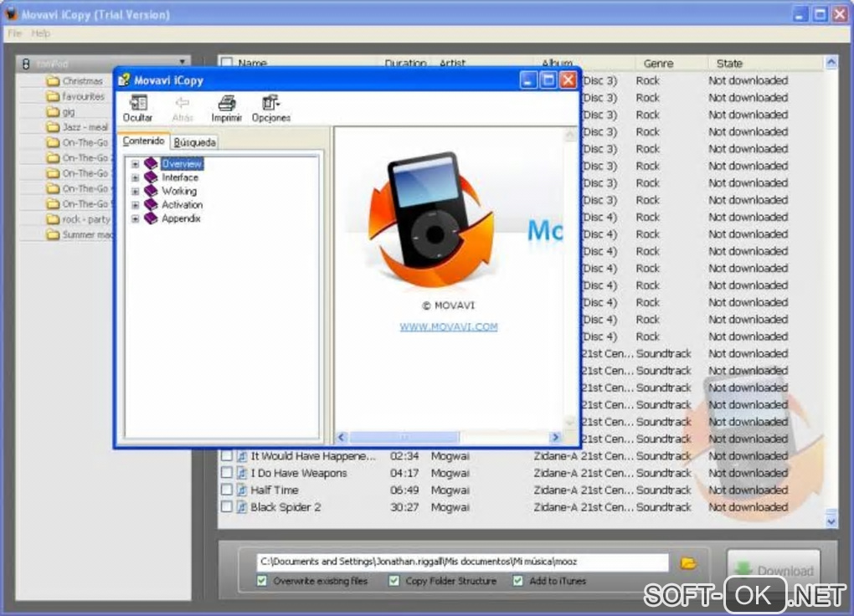The image size is (854, 616).
Task: Expand the Working tree node
Action: coord(135,191)
